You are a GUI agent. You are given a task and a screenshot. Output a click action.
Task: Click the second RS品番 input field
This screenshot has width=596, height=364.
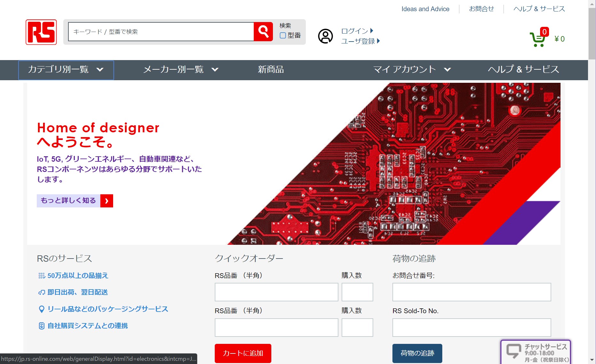coord(276,328)
